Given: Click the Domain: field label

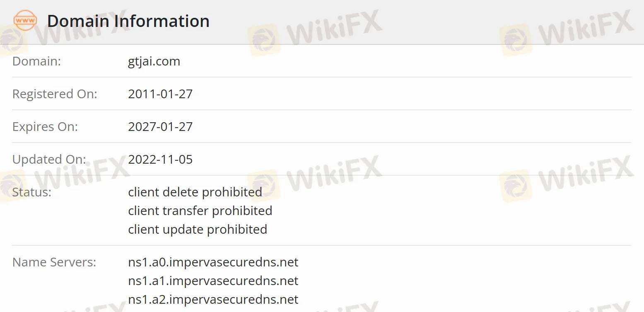Looking at the screenshot, I should [x=36, y=61].
